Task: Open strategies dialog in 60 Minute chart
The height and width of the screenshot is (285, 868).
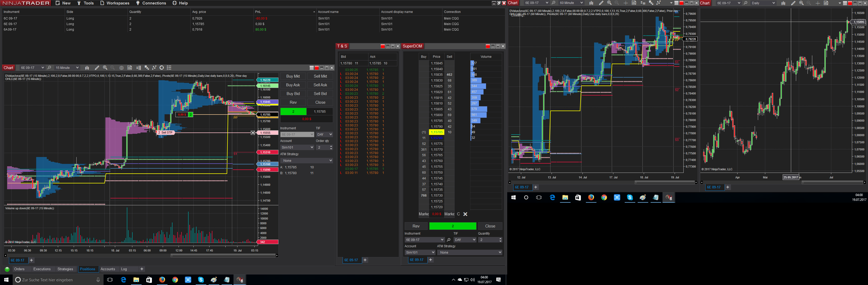Action: point(659,3)
